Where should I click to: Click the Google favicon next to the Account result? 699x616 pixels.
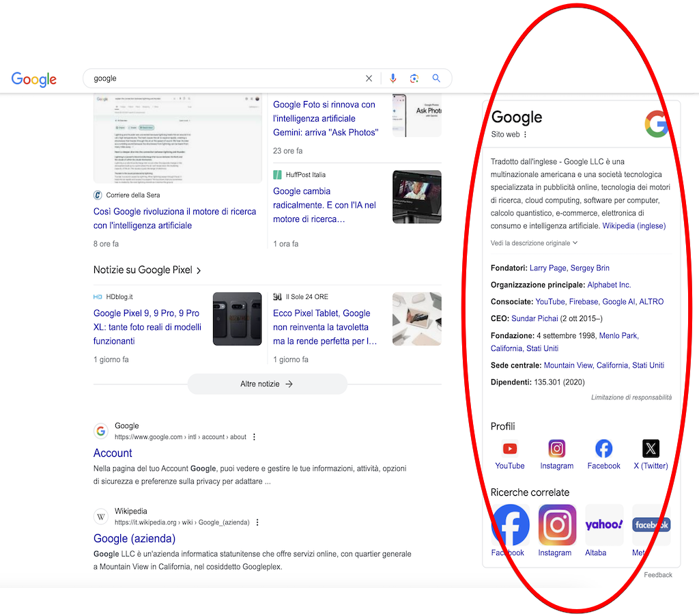pos(101,431)
